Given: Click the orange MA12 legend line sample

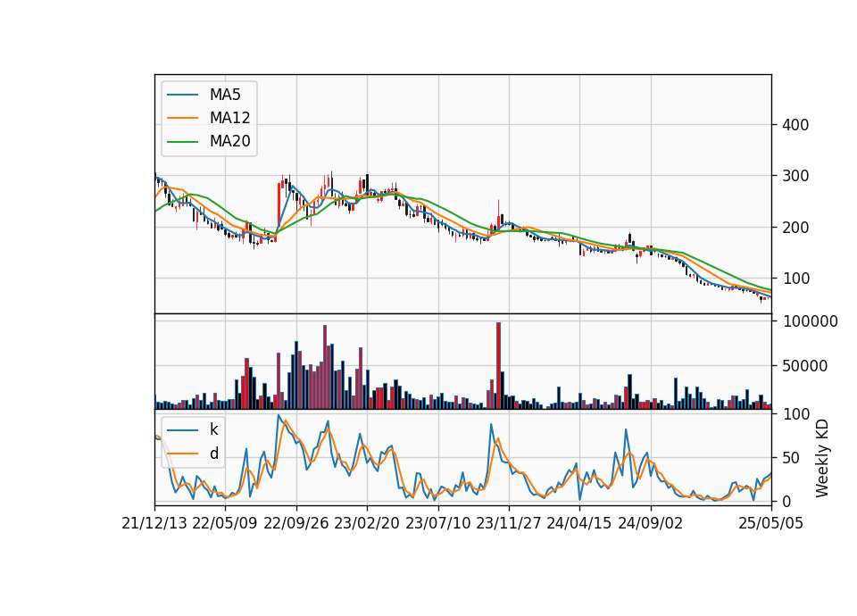Looking at the screenshot, I should point(183,118).
